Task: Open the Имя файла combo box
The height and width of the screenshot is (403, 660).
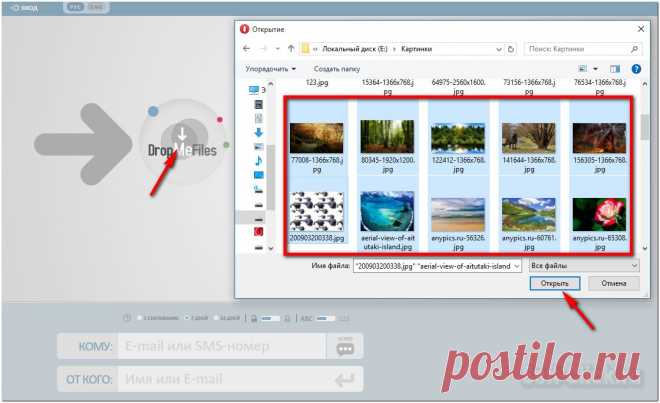Action: (437, 266)
